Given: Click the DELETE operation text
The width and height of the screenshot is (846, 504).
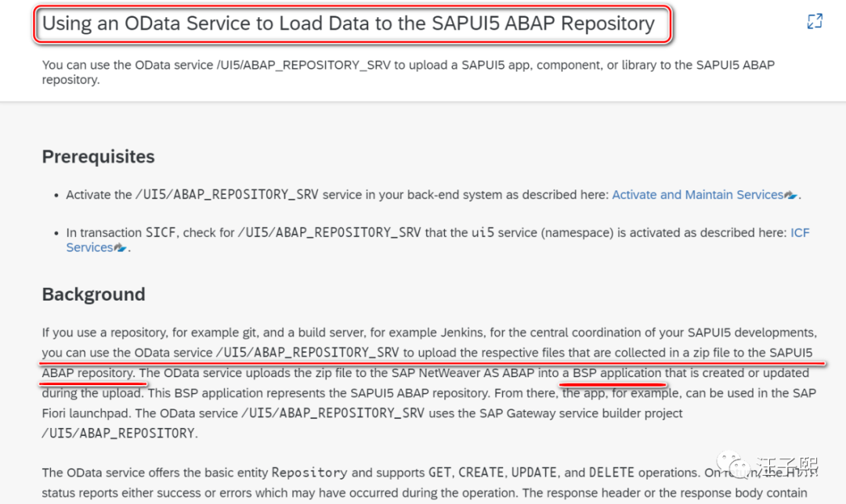Looking at the screenshot, I should coord(611,473).
